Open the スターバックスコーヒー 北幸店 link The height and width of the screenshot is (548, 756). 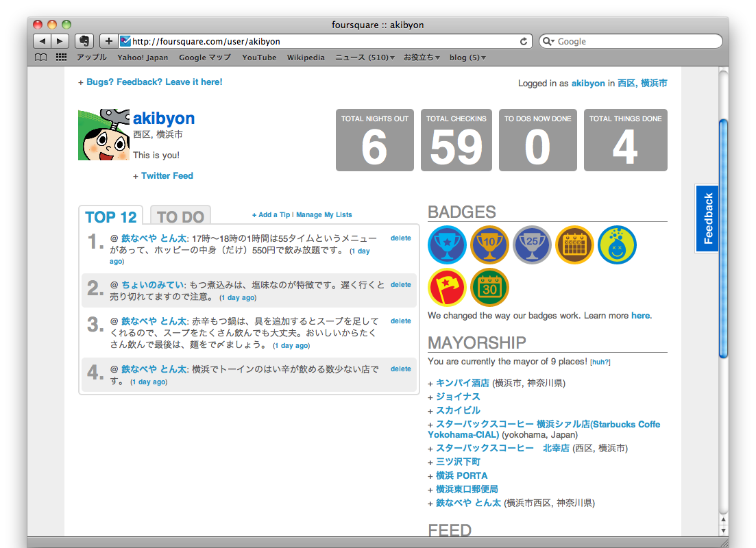point(502,448)
